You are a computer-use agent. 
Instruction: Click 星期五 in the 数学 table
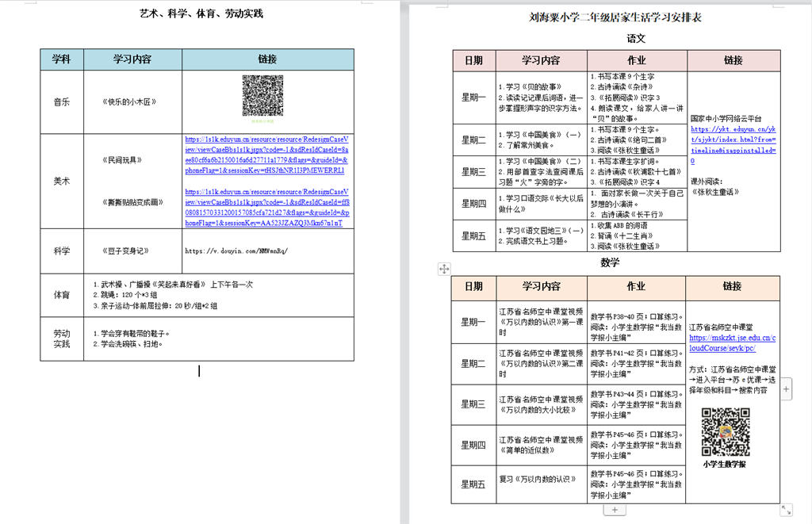pos(474,484)
